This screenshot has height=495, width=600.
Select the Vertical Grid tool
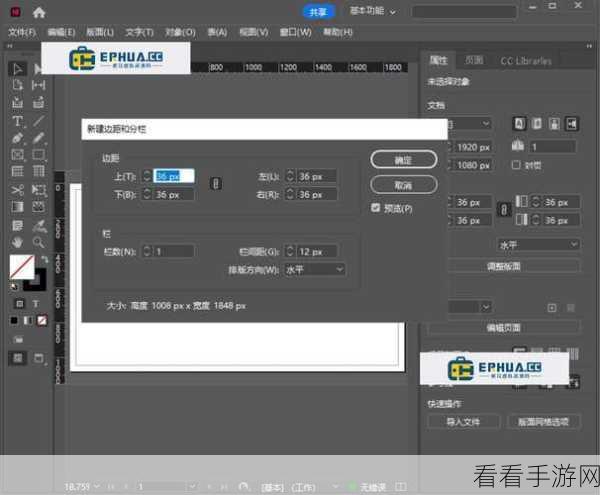tap(38, 171)
